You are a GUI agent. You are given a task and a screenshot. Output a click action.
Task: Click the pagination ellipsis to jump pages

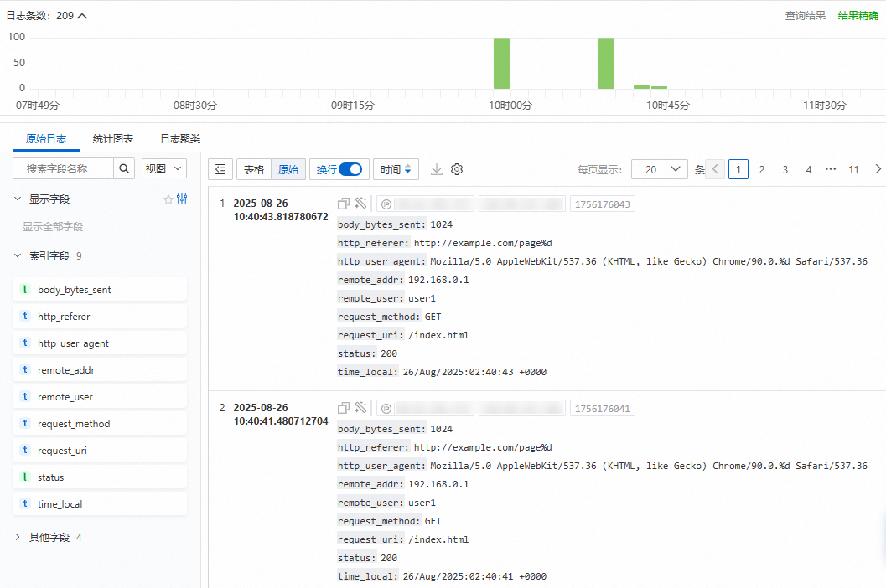click(x=831, y=169)
